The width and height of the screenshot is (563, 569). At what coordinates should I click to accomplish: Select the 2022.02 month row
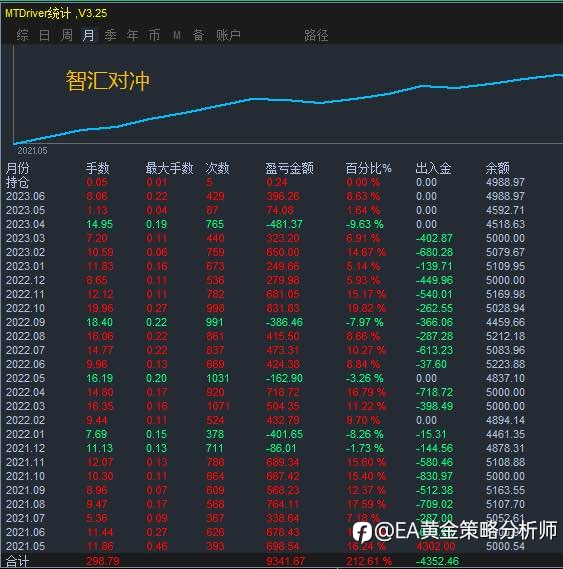265,420
